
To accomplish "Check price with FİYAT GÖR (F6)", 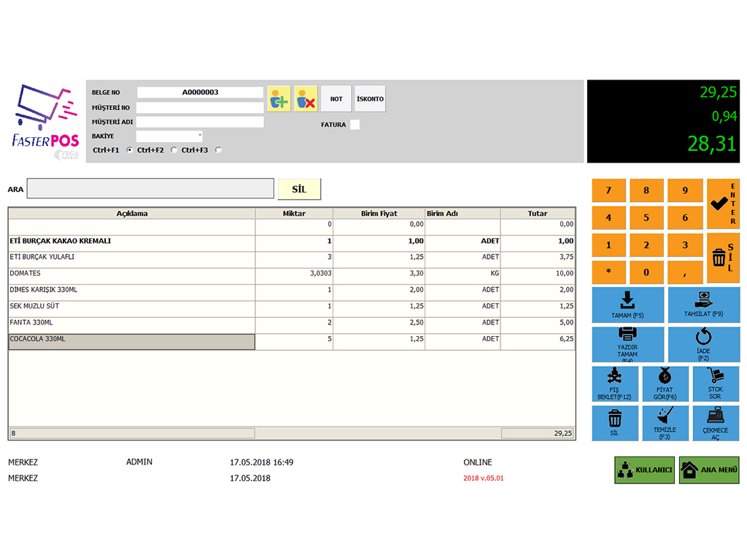I will (x=665, y=384).
